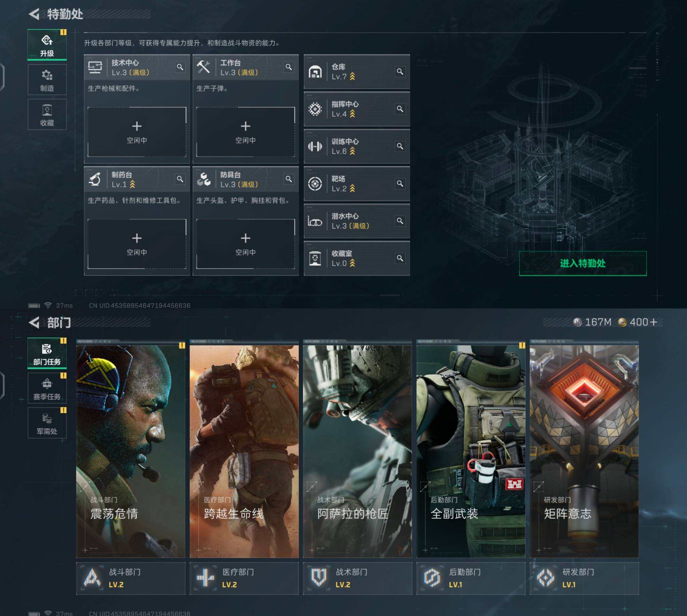
Task: Click the back arrow beside 部门
Action: (x=34, y=322)
